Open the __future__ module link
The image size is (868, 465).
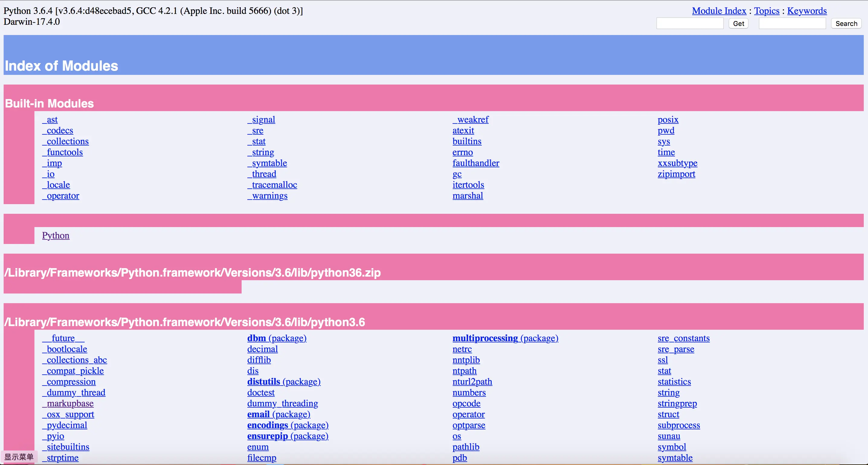[x=63, y=338]
